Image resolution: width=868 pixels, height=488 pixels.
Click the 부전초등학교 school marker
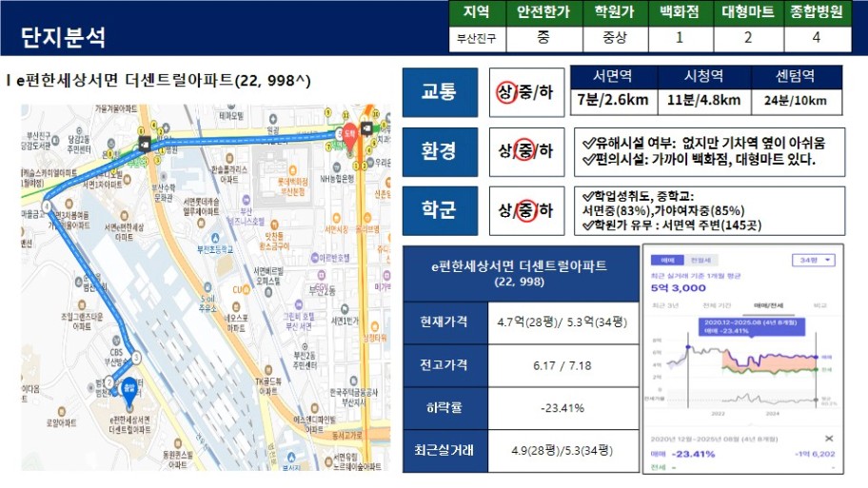(215, 239)
